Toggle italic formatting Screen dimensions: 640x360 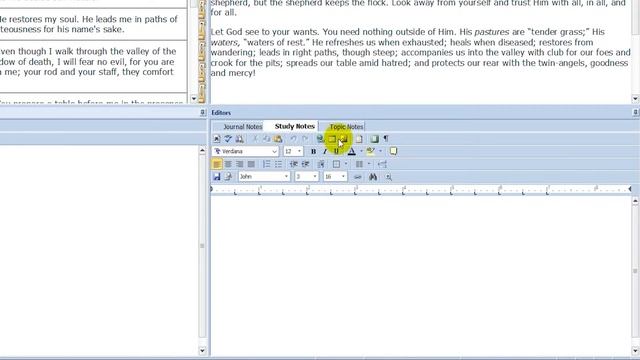click(x=324, y=151)
